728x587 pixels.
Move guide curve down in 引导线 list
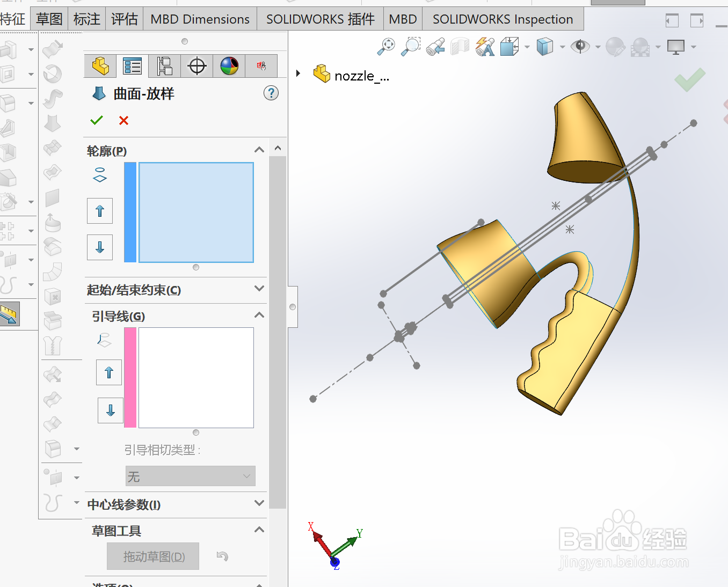[x=111, y=410]
